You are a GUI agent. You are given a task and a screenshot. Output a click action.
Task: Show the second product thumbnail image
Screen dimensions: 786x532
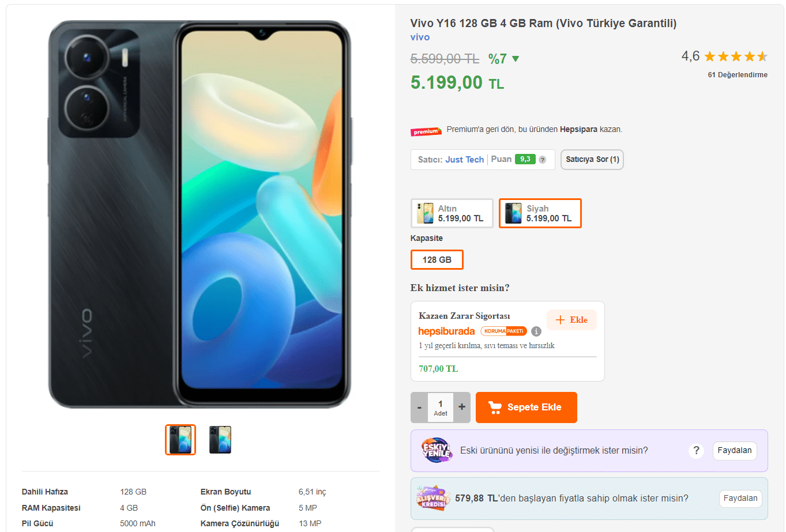coord(220,440)
